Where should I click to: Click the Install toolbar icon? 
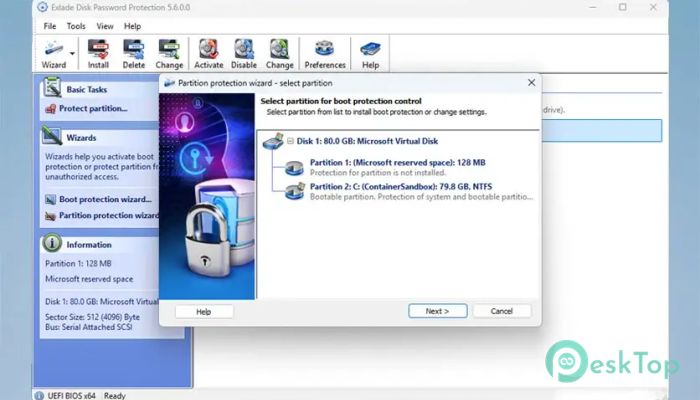(98, 54)
